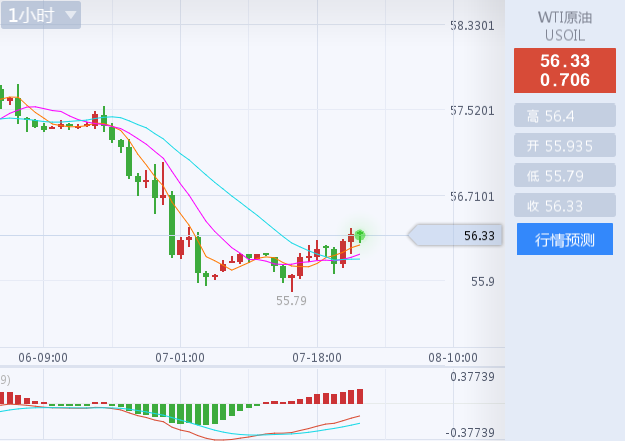Click the WTI原油 title text
Image resolution: width=625 pixels, height=441 pixels.
click(565, 18)
